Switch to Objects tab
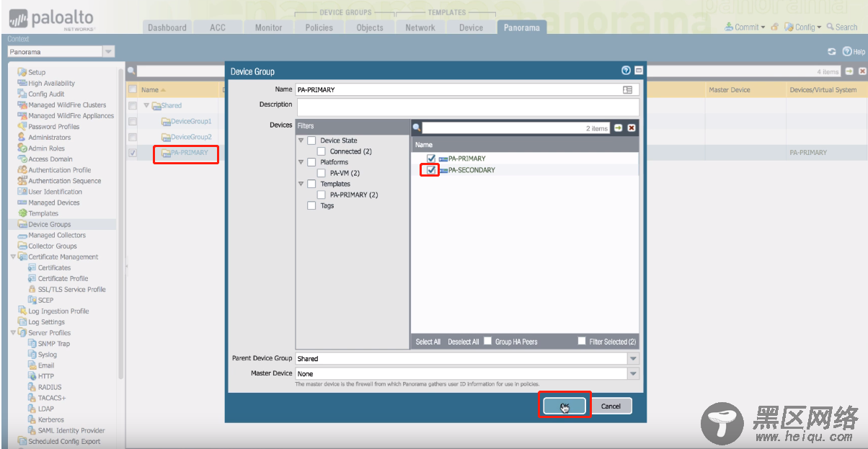Image resolution: width=868 pixels, height=449 pixels. (x=370, y=27)
